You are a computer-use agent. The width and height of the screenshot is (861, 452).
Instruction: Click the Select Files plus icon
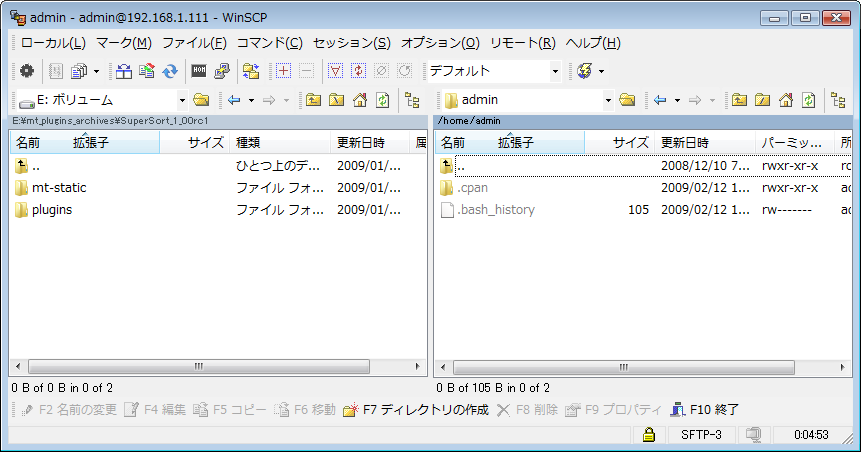coord(283,71)
